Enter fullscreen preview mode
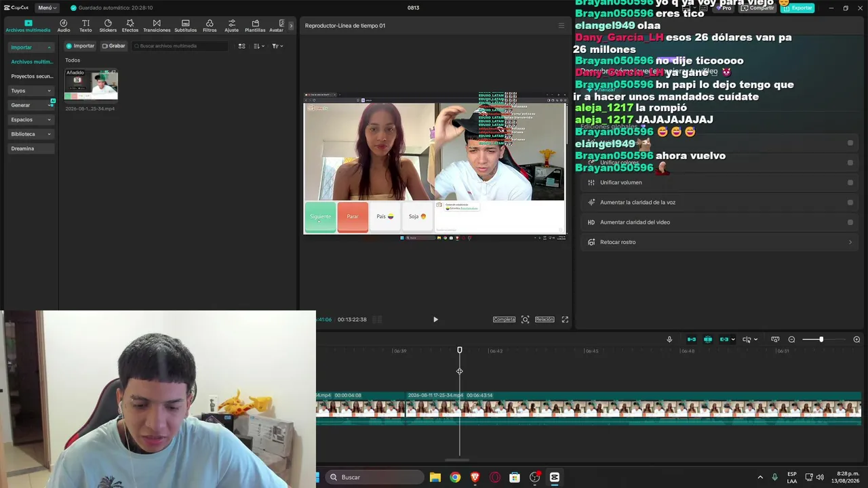This screenshot has height=488, width=868. pyautogui.click(x=565, y=319)
